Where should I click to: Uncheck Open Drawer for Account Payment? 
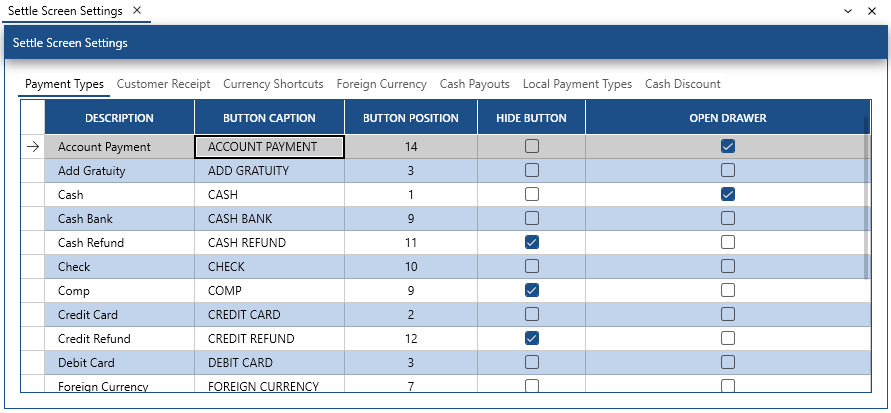tap(728, 146)
